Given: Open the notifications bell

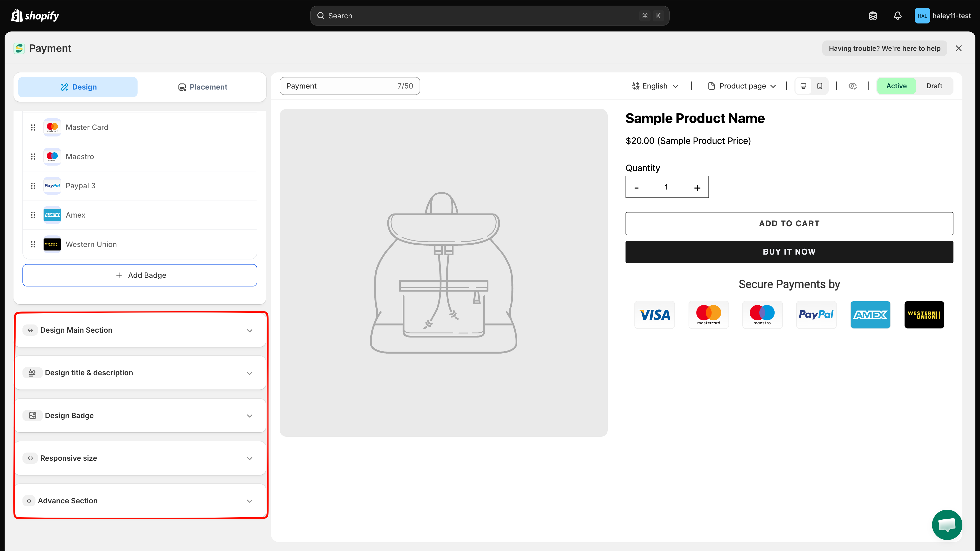Looking at the screenshot, I should (x=898, y=16).
